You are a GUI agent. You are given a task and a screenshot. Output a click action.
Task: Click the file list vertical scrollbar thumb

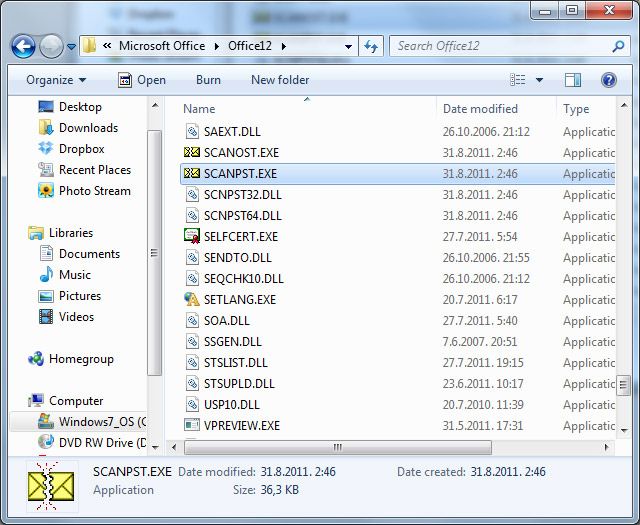623,385
